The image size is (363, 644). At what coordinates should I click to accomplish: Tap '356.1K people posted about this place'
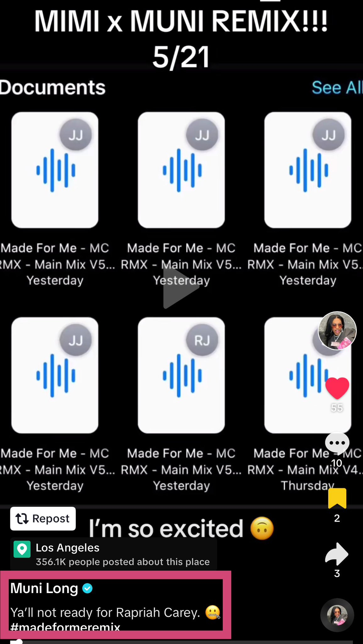point(123,562)
